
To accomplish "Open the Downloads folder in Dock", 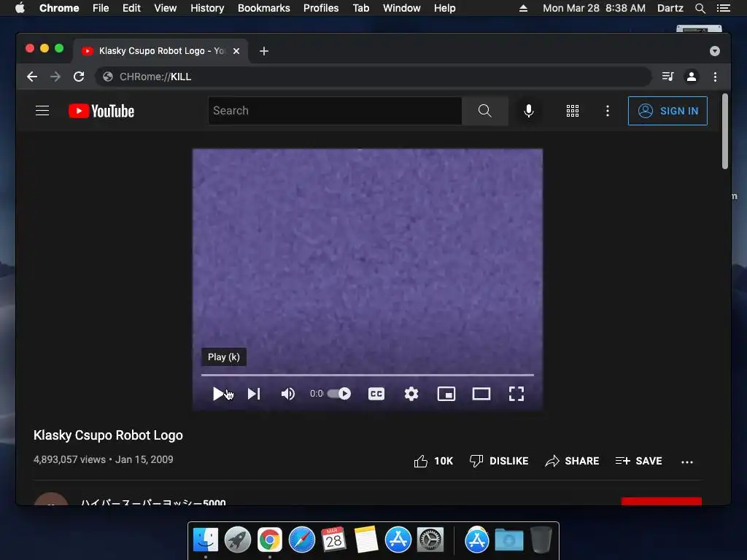I will [x=508, y=540].
